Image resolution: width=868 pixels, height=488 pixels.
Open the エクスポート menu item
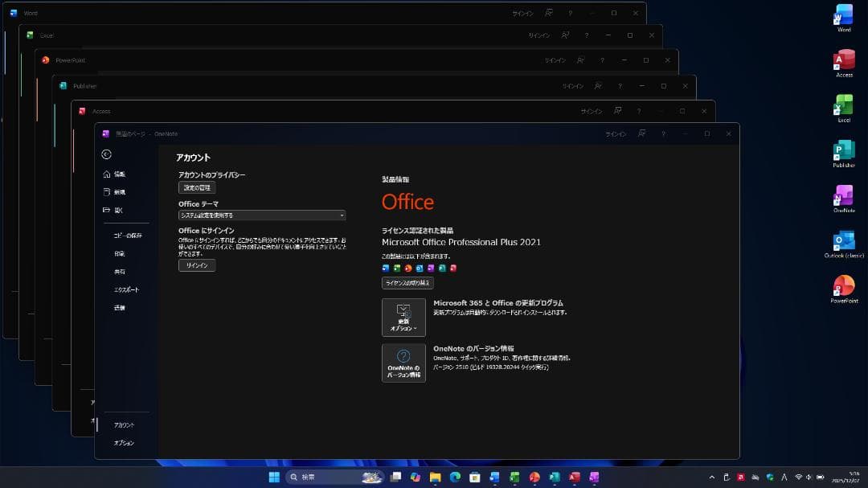[127, 289]
